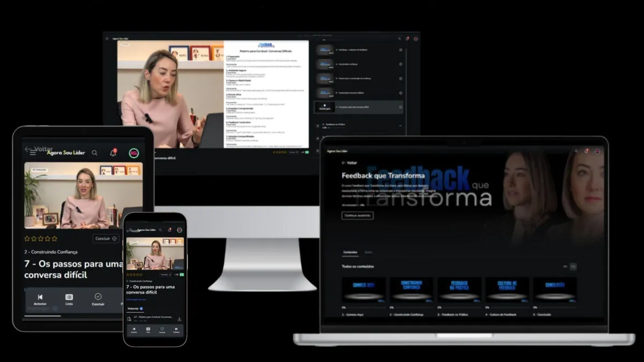Open the profile avatar on the laptop
The height and width of the screenshot is (362, 644).
click(x=597, y=151)
